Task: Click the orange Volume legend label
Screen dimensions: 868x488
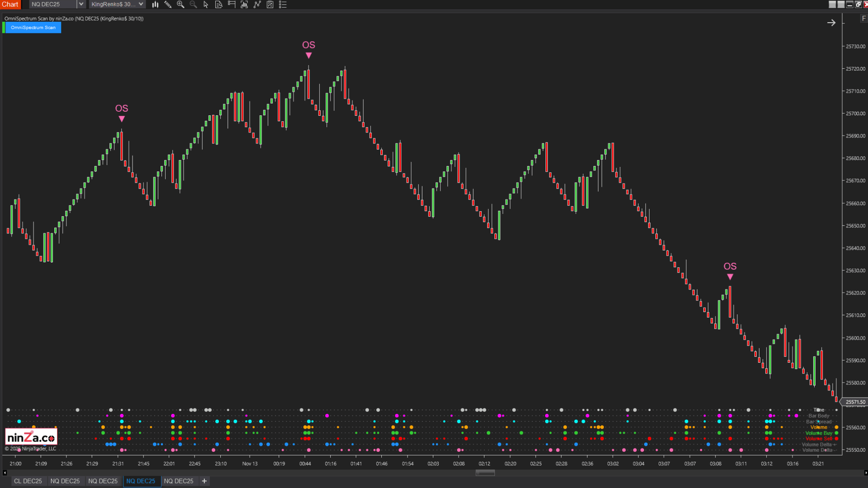Action: click(819, 427)
